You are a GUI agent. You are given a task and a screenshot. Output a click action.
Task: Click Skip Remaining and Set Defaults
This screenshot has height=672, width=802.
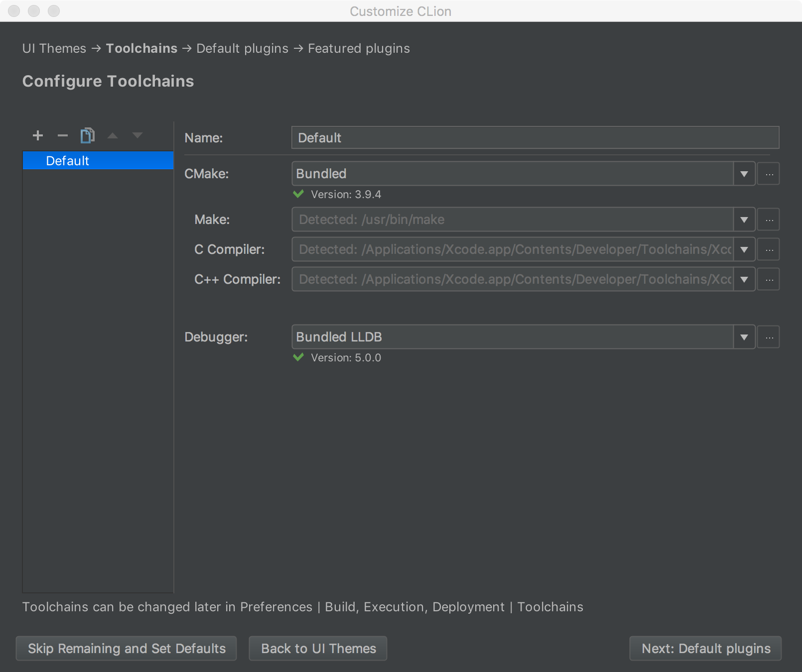[x=127, y=648]
